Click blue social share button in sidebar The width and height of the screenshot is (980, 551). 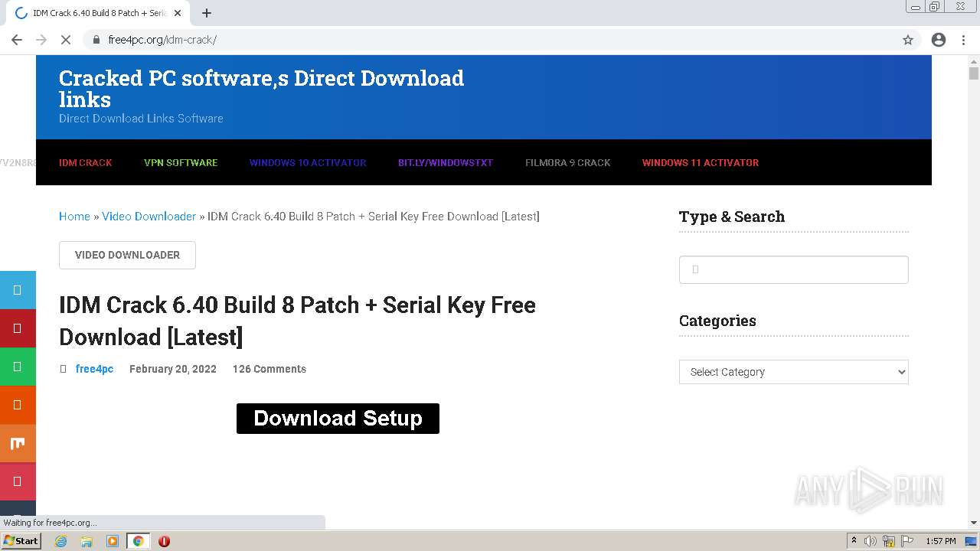coord(18,290)
